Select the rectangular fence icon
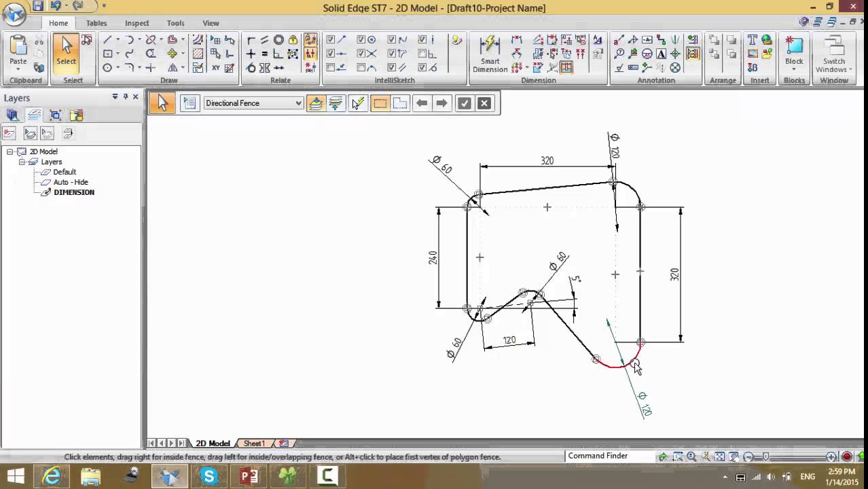Image resolution: width=868 pixels, height=489 pixels. coord(380,103)
